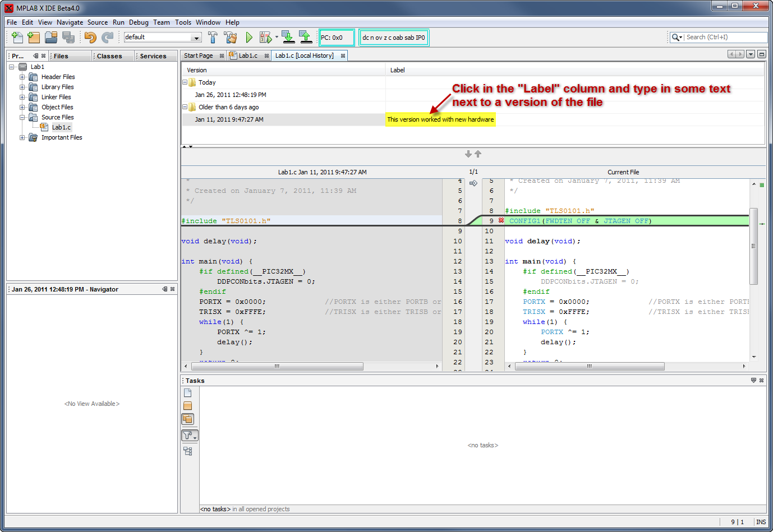The image size is (773, 532).
Task: Click the Clean and Build broom icon
Action: tap(231, 38)
